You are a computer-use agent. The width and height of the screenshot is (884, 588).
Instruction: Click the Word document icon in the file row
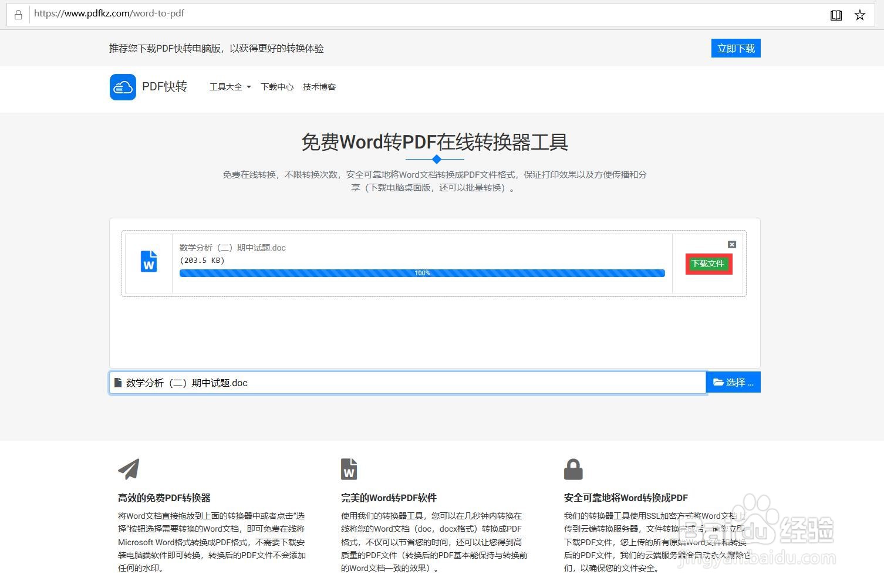pos(149,262)
